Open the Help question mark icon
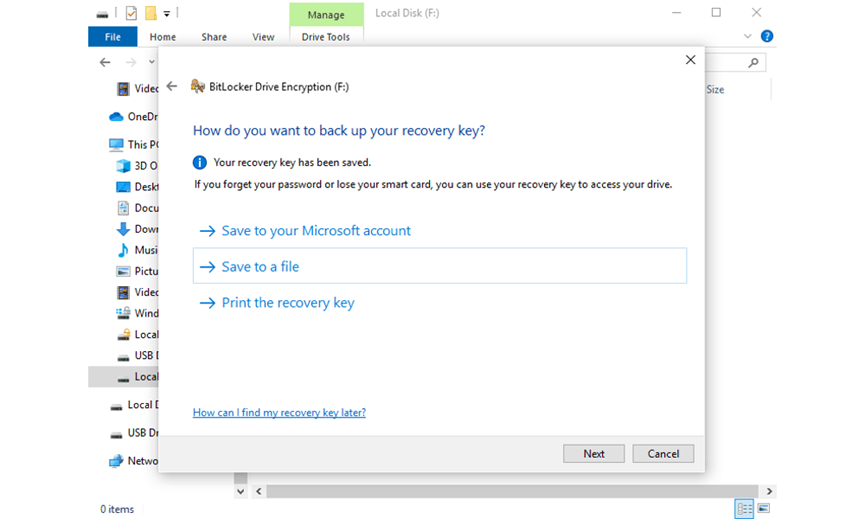The image size is (865, 519). [x=767, y=36]
